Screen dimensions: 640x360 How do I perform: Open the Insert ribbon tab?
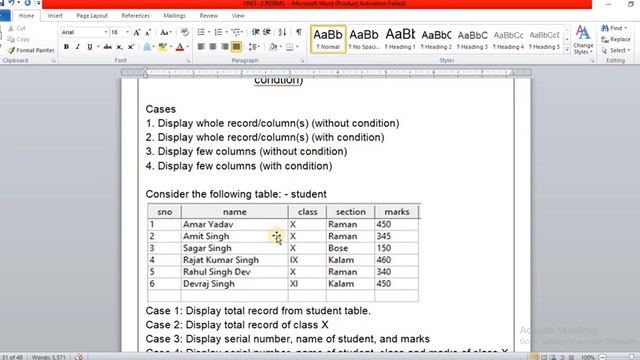point(55,16)
